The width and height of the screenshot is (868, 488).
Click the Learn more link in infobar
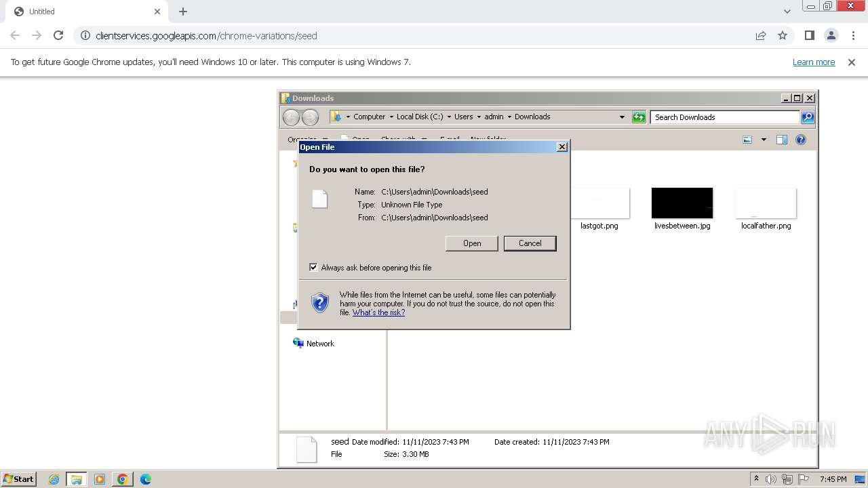pyautogui.click(x=814, y=62)
